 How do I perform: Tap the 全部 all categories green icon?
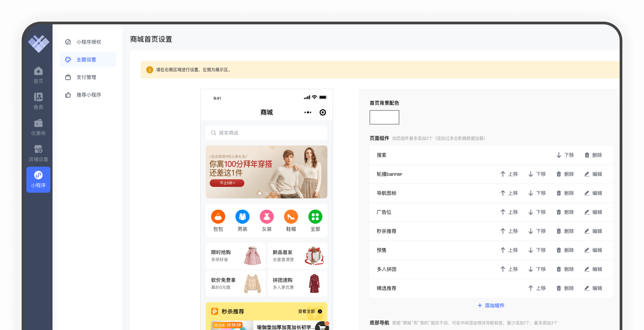(x=315, y=217)
